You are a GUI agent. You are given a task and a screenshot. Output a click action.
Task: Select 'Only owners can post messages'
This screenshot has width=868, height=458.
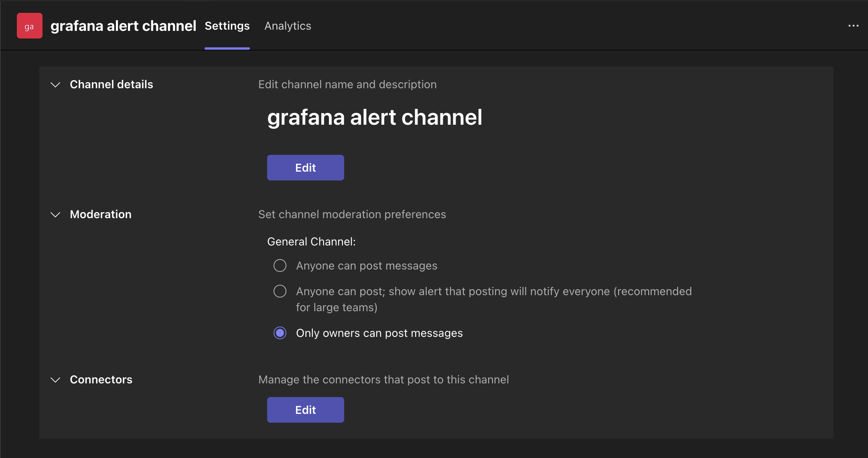coord(280,333)
